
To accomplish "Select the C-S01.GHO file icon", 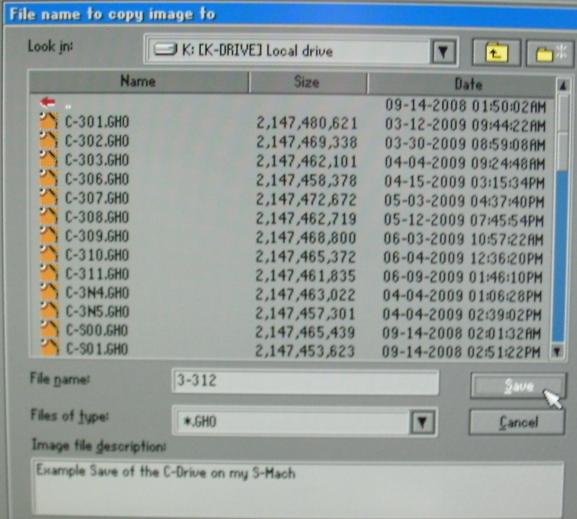I will [49, 348].
